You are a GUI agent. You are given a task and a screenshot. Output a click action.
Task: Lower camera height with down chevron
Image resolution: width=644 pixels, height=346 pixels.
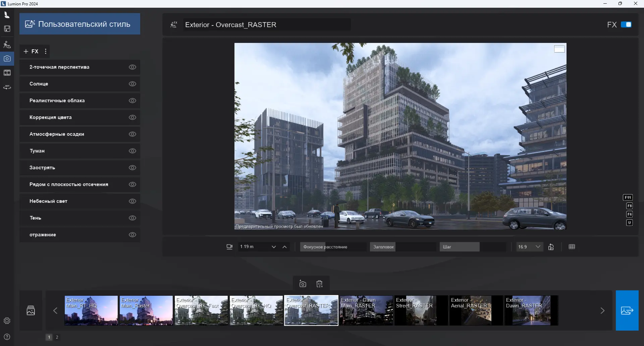274,247
